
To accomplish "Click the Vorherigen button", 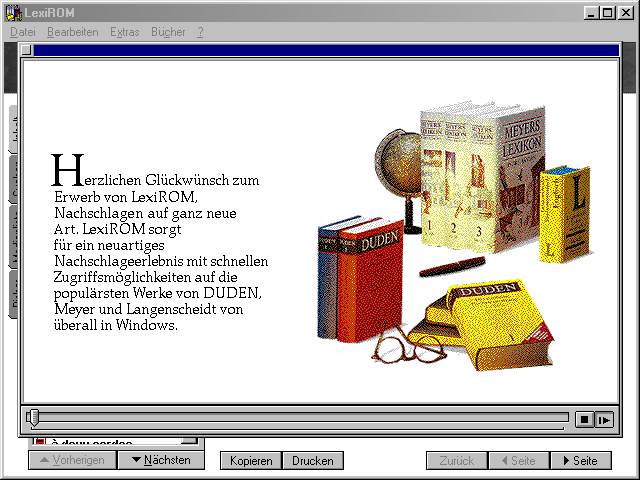I will (x=73, y=460).
